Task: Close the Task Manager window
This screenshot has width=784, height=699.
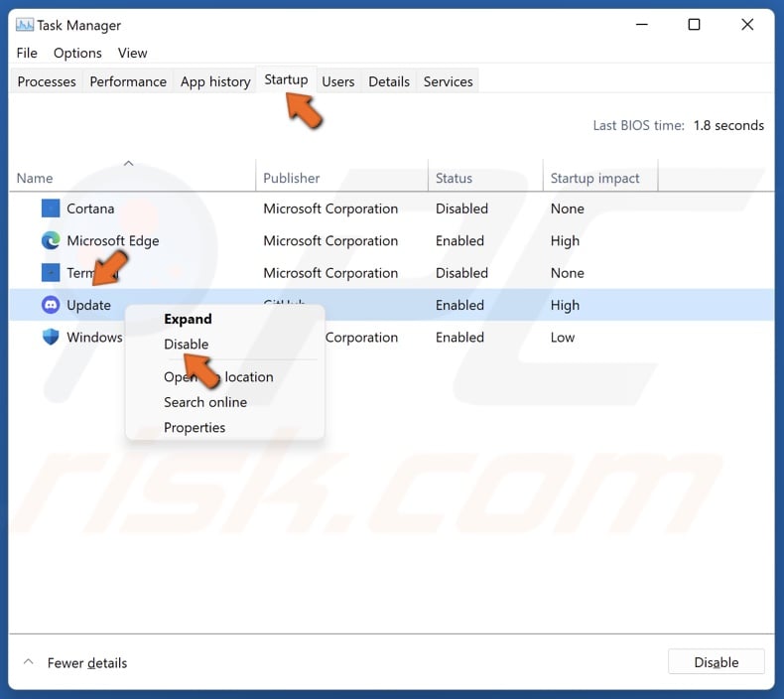Action: 747,24
